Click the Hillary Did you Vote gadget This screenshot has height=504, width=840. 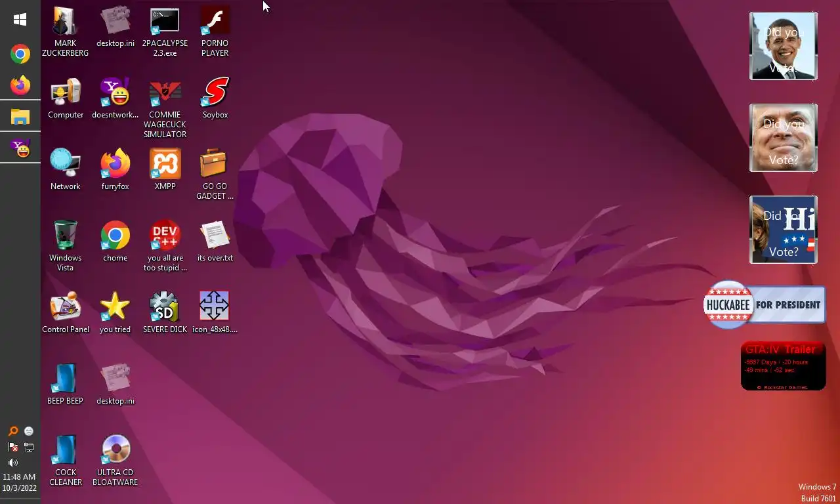point(784,230)
